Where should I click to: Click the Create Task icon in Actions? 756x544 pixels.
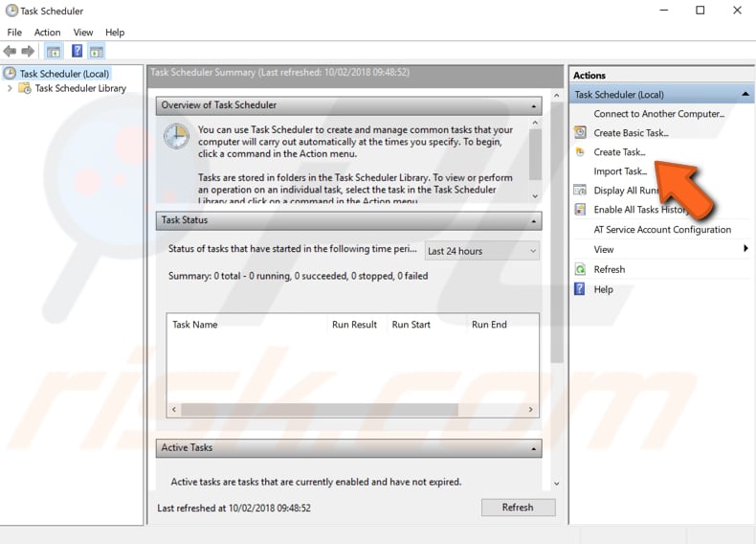click(580, 152)
